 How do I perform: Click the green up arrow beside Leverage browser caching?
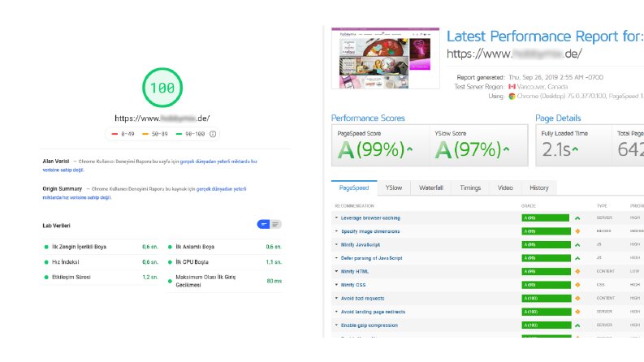point(577,218)
